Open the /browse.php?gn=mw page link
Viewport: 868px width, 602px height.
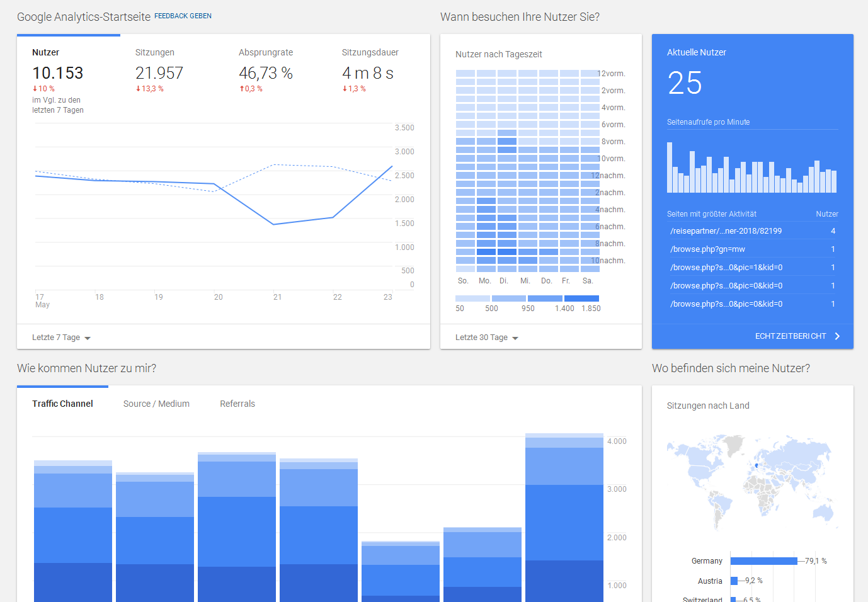(707, 249)
